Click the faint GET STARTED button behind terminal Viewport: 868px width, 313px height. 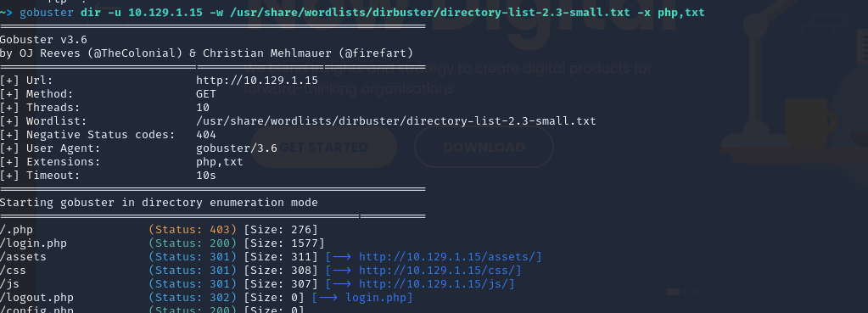coord(324,147)
